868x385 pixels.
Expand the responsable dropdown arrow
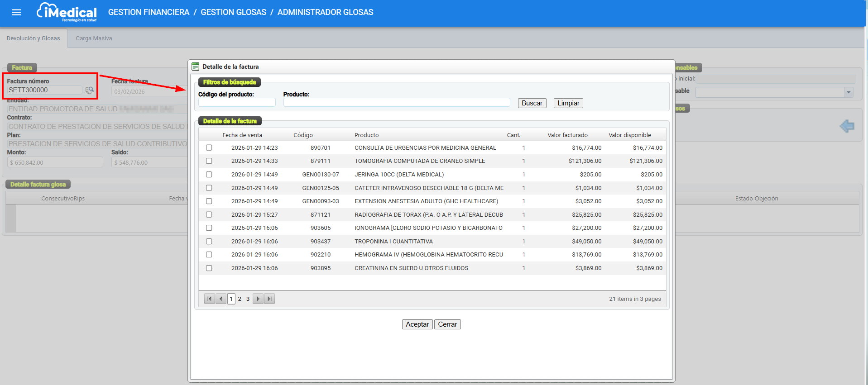(x=849, y=92)
